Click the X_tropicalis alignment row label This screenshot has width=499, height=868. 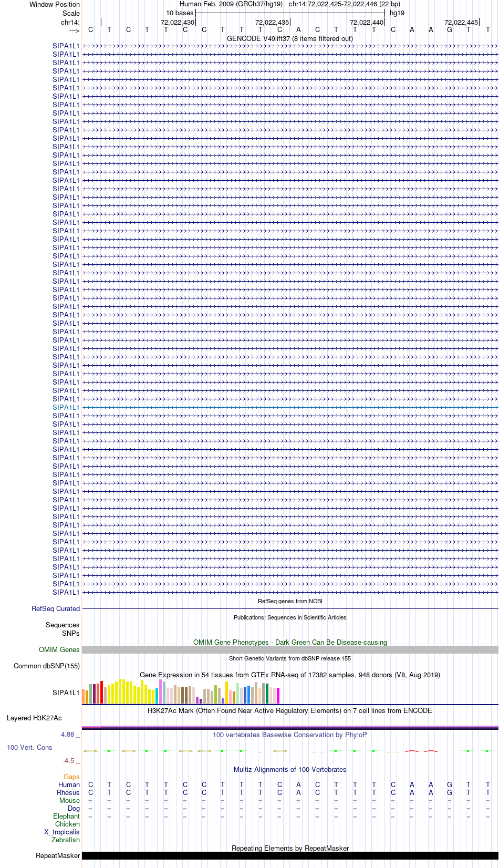click(x=62, y=832)
